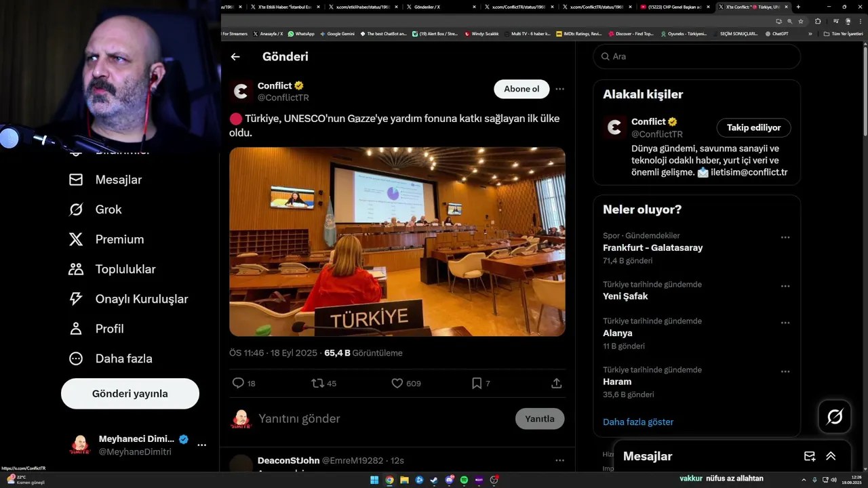Show hidden system tray icons

(805, 480)
